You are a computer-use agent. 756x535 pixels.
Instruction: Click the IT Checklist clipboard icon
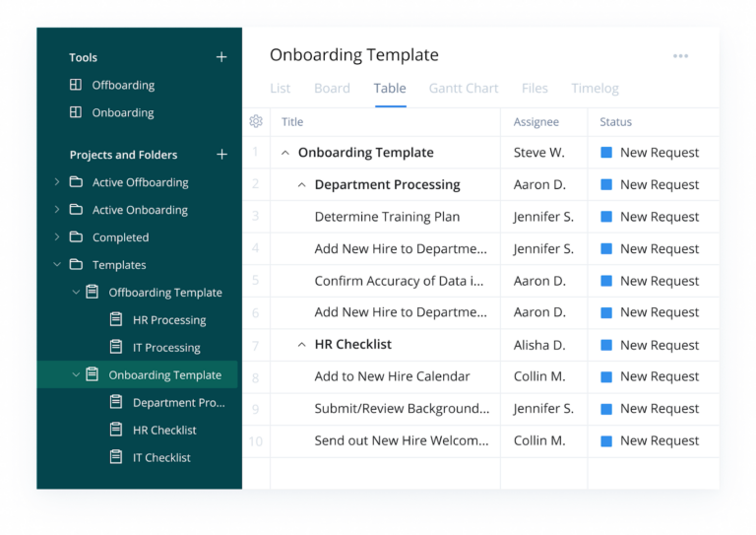pyautogui.click(x=116, y=457)
